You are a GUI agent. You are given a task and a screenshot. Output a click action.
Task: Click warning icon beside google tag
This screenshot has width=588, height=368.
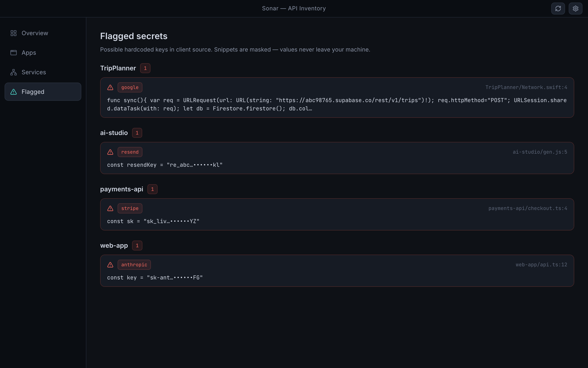pos(110,87)
